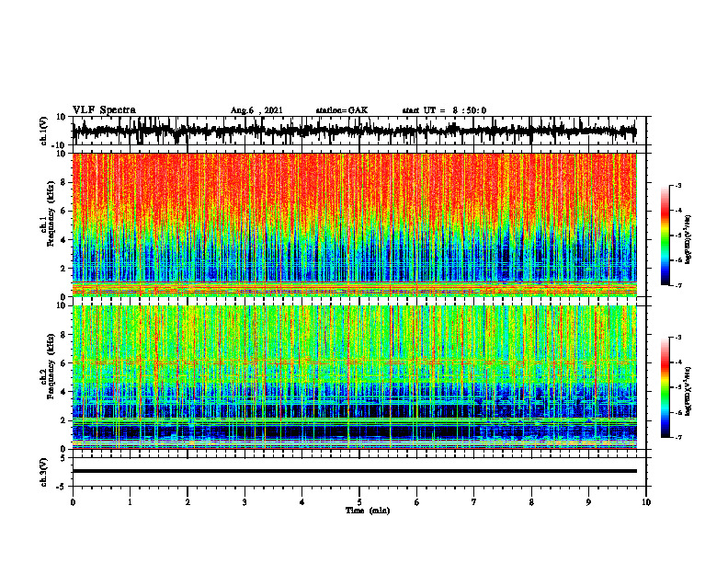728x563 pixels.
Task: Click the "8" kHz tick of ch.2 spectrogram
Action: point(64,335)
